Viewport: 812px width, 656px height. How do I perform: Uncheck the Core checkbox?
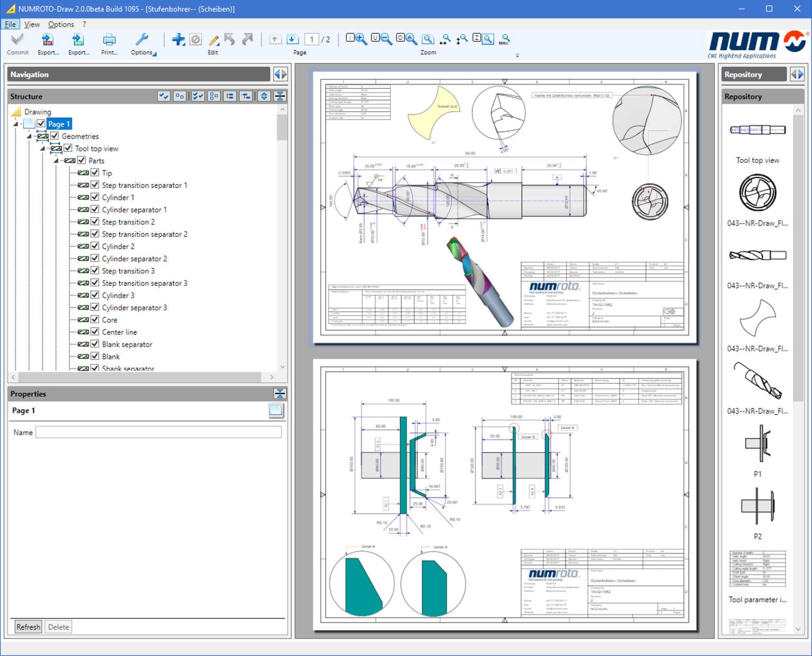pyautogui.click(x=95, y=319)
